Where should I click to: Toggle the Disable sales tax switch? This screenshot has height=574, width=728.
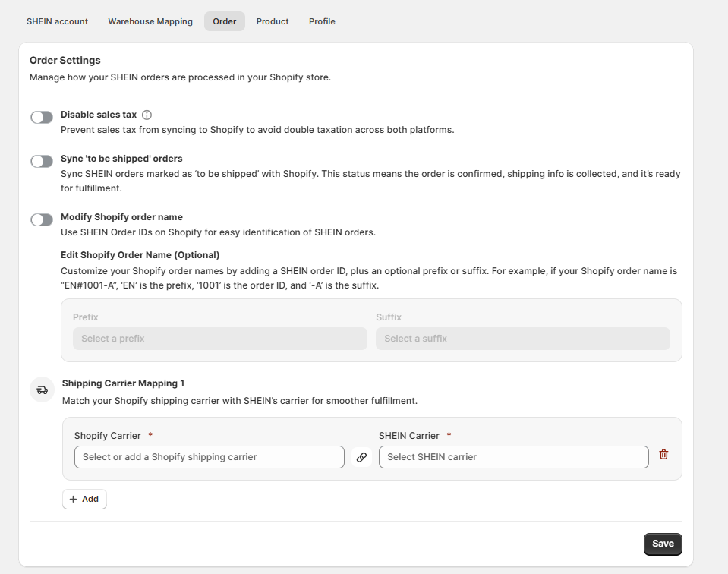pyautogui.click(x=42, y=117)
